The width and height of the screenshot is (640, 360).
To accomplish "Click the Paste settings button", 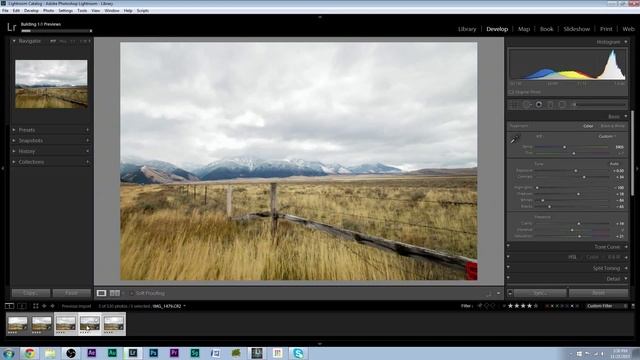I will (71, 293).
